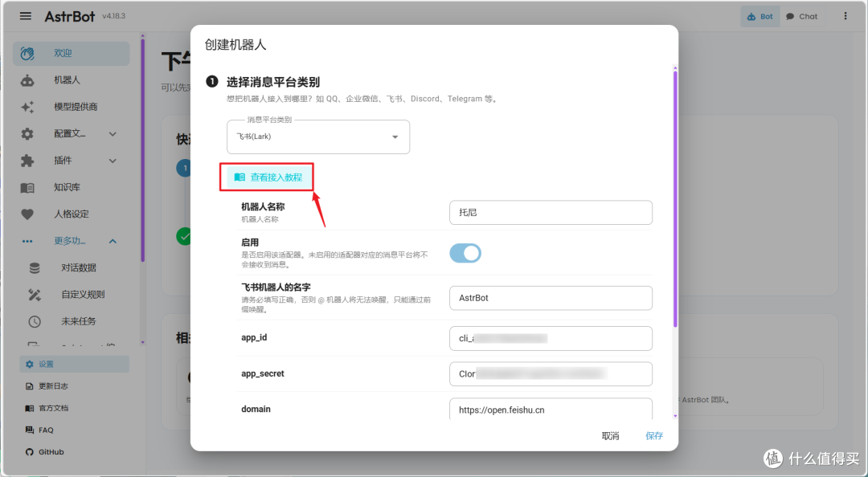Click the v4.18.3 version label

pos(113,16)
